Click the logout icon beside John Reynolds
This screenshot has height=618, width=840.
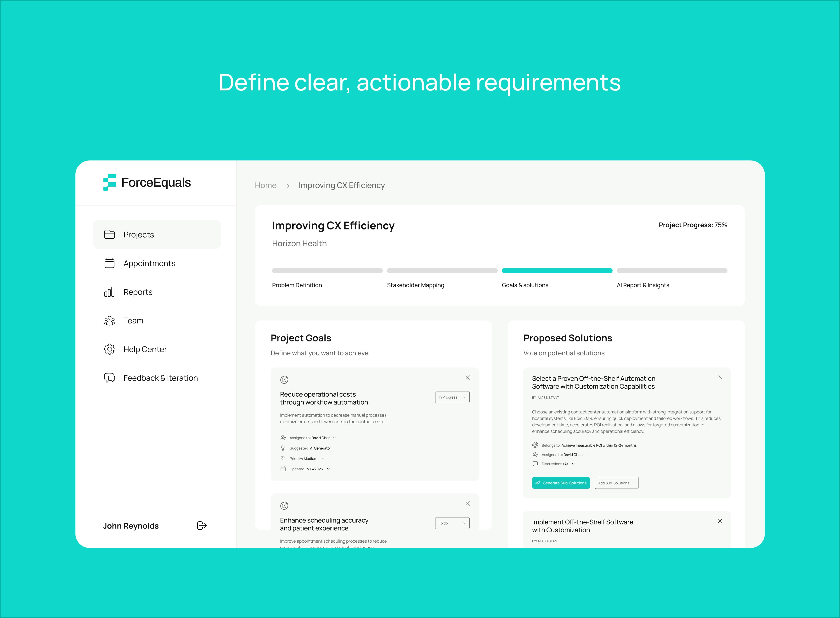click(202, 526)
